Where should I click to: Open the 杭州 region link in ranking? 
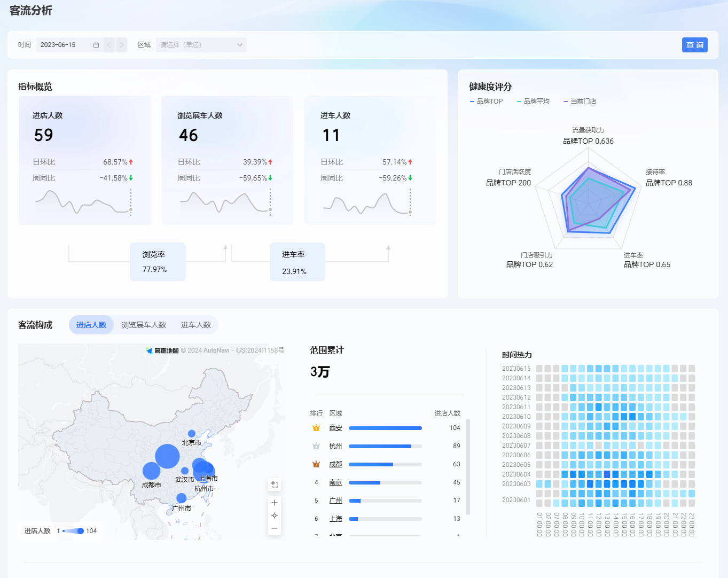tap(335, 446)
